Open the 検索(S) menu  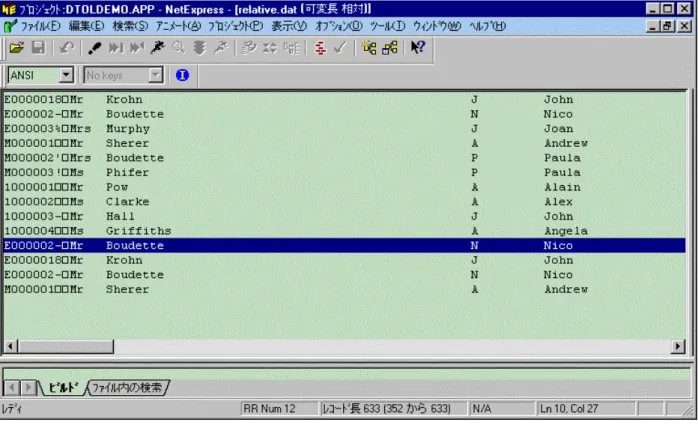130,26
